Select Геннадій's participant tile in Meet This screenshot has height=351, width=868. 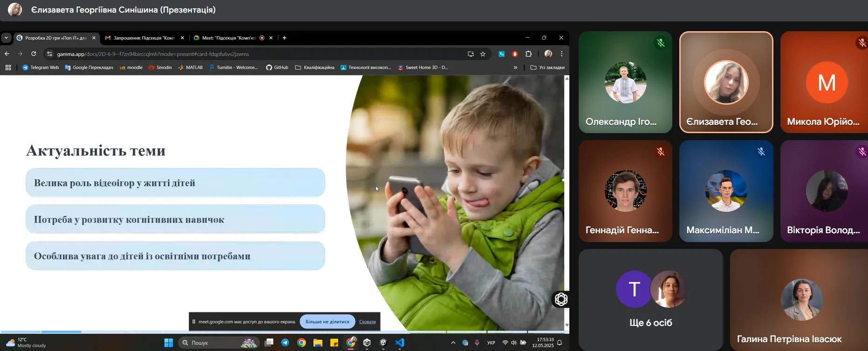coord(625,191)
